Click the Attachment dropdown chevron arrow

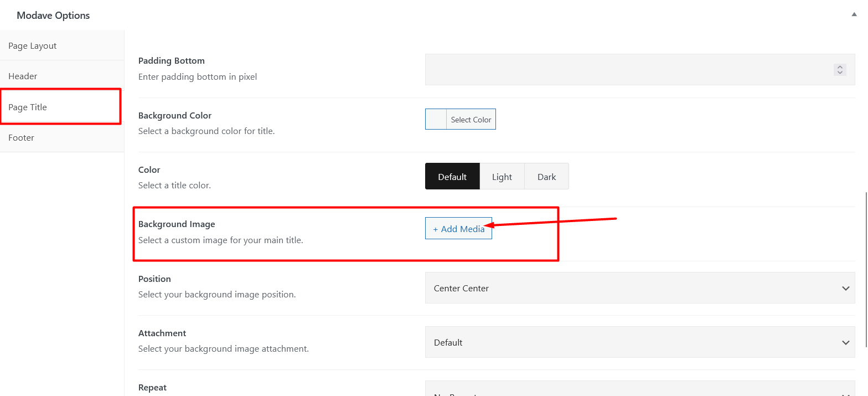coord(845,342)
